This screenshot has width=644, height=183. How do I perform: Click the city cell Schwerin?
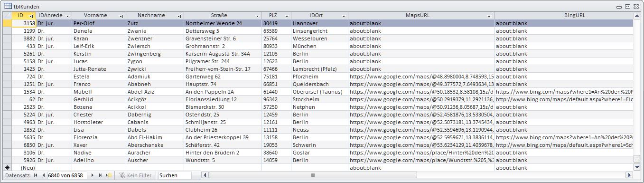pyautogui.click(x=319, y=145)
